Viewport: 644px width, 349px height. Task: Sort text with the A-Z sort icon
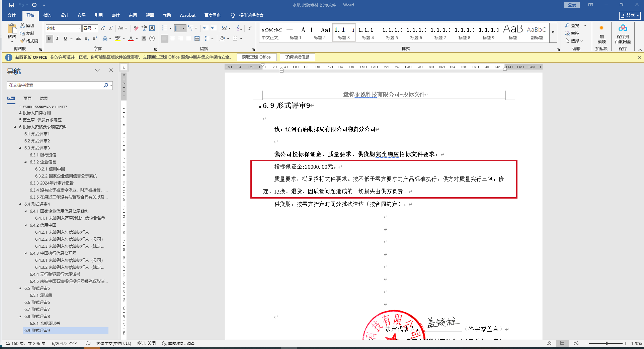click(239, 28)
